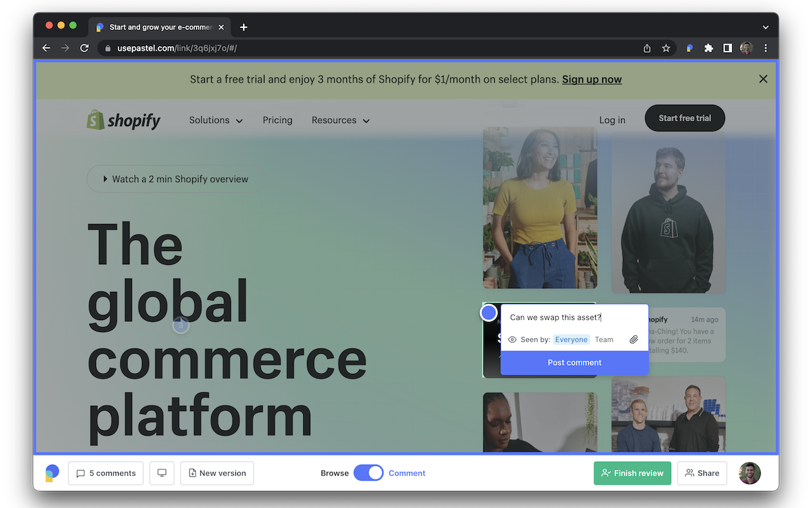812x508 pixels.
Task: Open the Pricing menu item
Action: coord(277,120)
